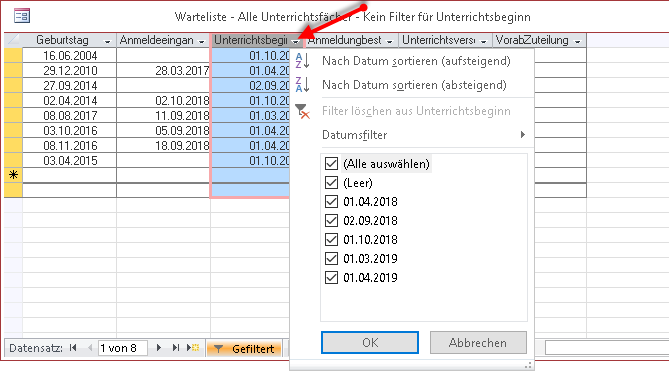Toggle the Gefiltert filter status button
The image size is (669, 373).
(244, 348)
